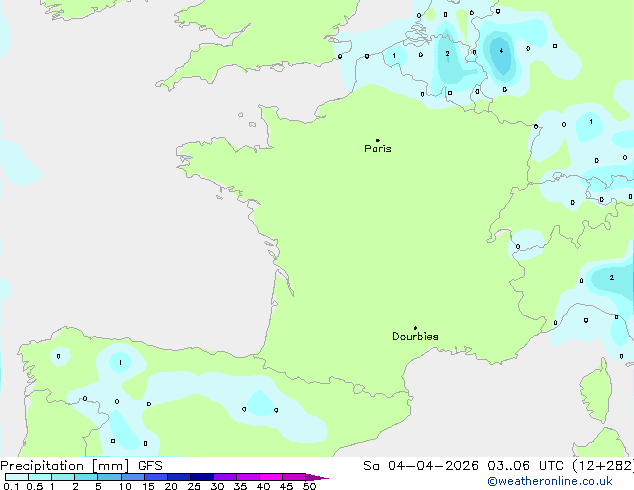The width and height of the screenshot is (634, 490).
Task: Pick the 20–25 mm legend color box
Action: pos(179,477)
